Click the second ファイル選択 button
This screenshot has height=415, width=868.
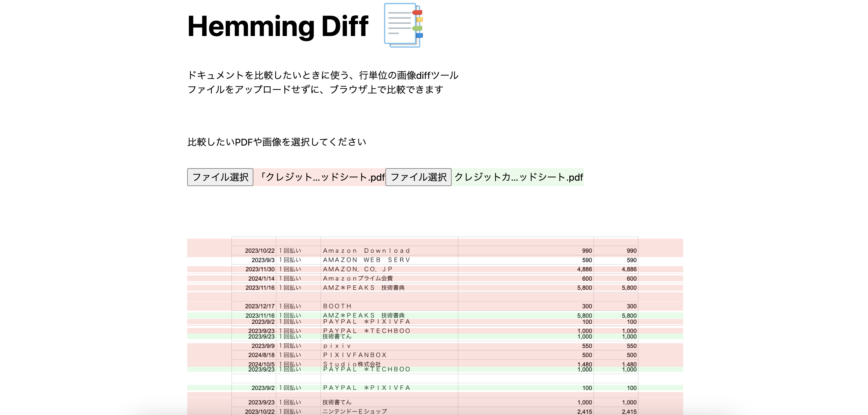pyautogui.click(x=418, y=177)
